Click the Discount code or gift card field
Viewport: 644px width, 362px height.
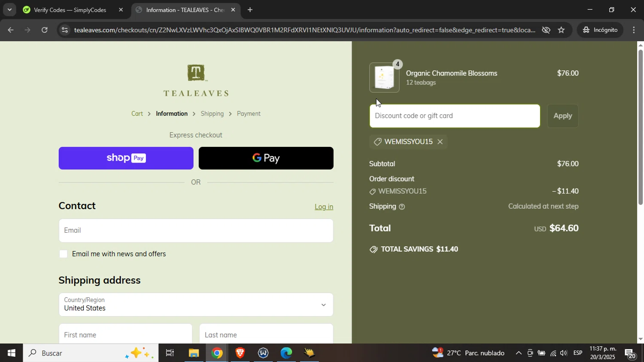coord(455,116)
